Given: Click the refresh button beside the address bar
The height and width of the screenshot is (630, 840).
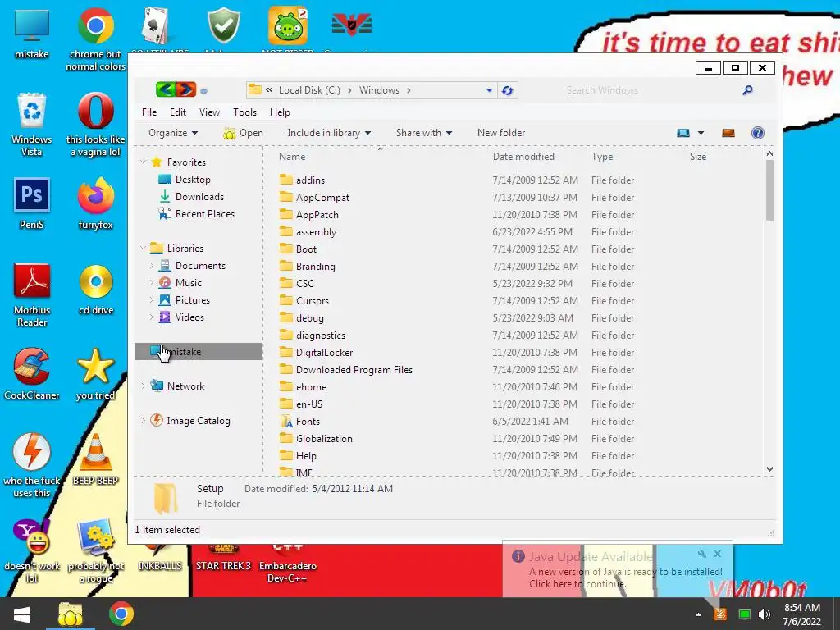Looking at the screenshot, I should click(507, 90).
